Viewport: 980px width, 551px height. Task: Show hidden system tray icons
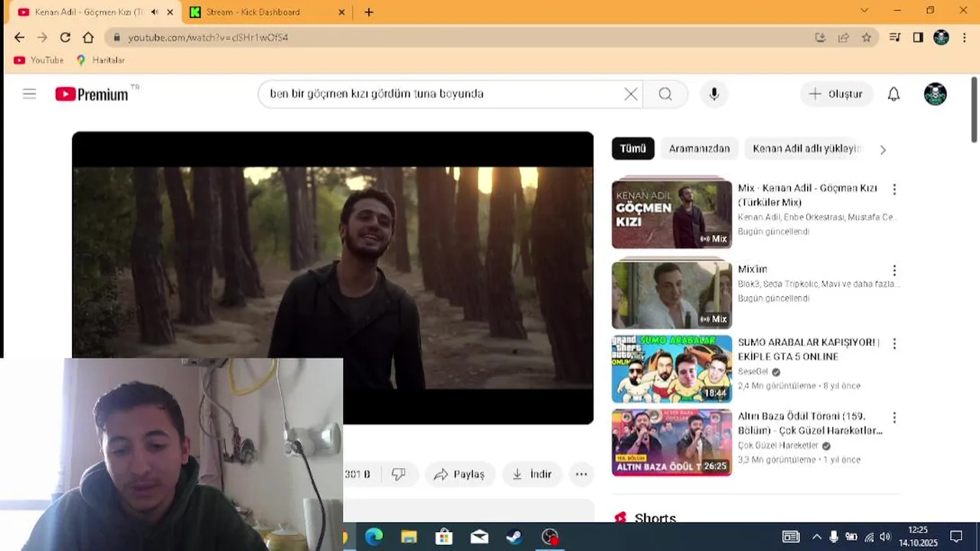coord(816,537)
